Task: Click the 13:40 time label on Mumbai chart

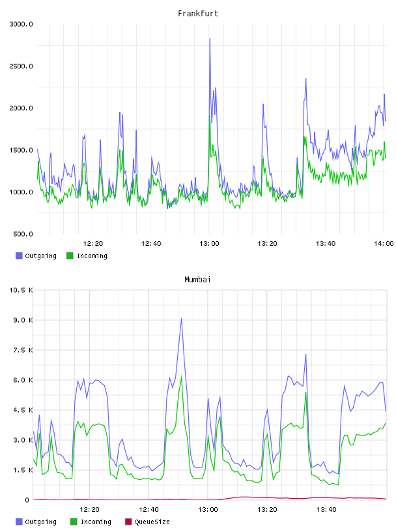Action: tap(326, 510)
